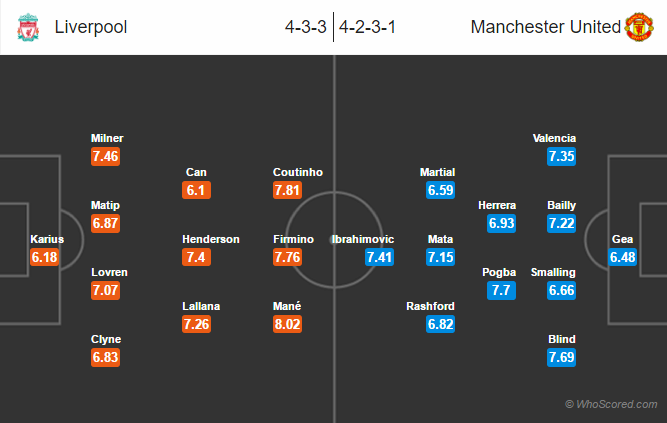
Task: Click Pogba's 7.7 rating badge
Action: pos(502,291)
